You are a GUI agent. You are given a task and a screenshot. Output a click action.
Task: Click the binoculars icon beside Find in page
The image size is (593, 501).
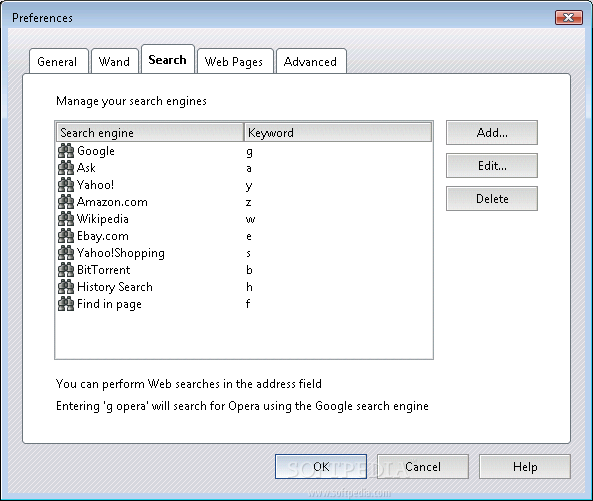coord(66,304)
